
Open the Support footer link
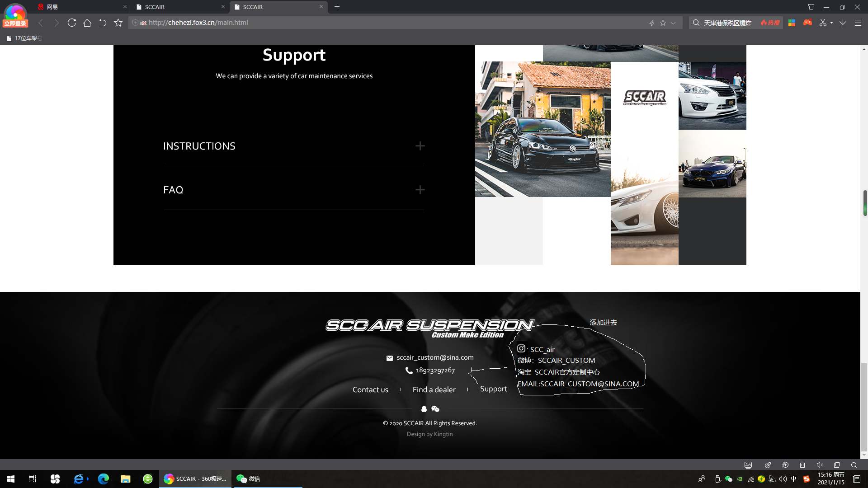(x=493, y=389)
